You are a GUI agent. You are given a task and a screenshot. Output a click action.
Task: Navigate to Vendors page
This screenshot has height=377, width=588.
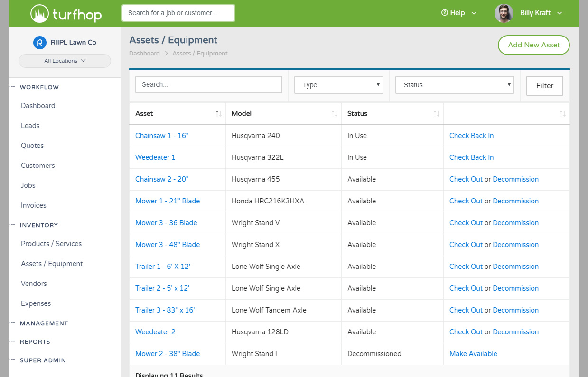[34, 283]
